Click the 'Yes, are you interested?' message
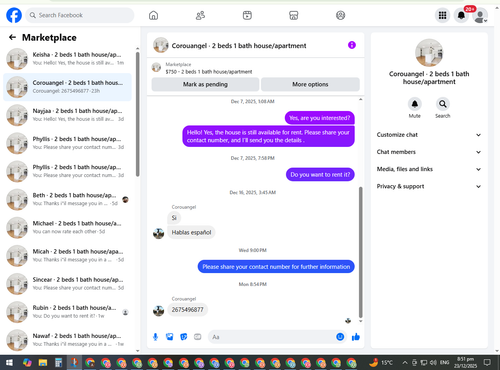This screenshot has width=500, height=370. [x=320, y=118]
